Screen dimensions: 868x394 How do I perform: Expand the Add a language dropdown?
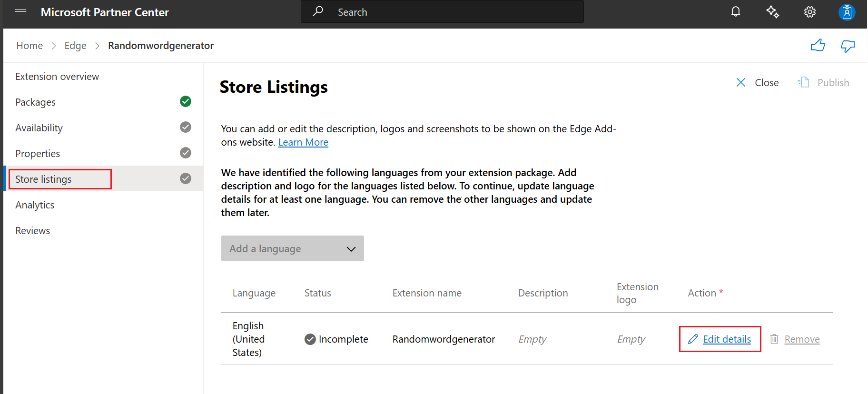pyautogui.click(x=292, y=248)
